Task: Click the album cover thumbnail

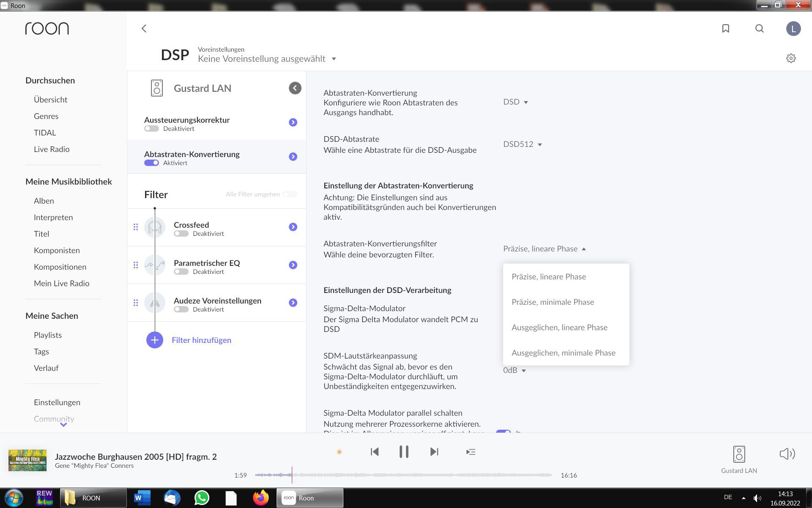Action: tap(27, 460)
